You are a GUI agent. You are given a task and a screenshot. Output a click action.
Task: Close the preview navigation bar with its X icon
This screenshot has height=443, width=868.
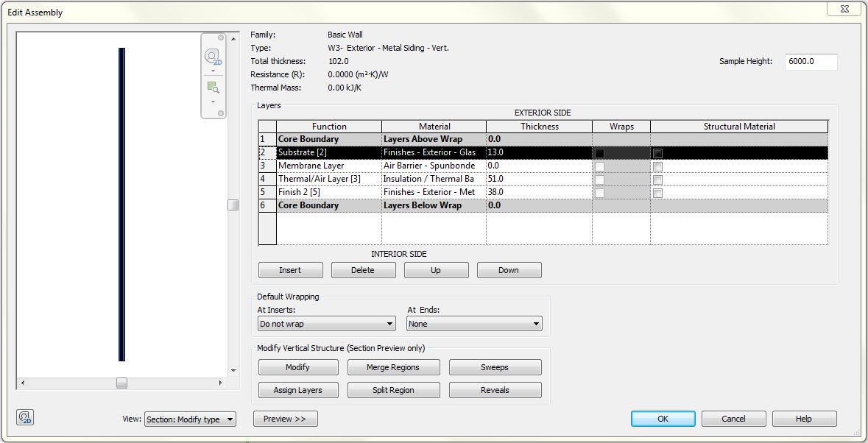pos(220,37)
